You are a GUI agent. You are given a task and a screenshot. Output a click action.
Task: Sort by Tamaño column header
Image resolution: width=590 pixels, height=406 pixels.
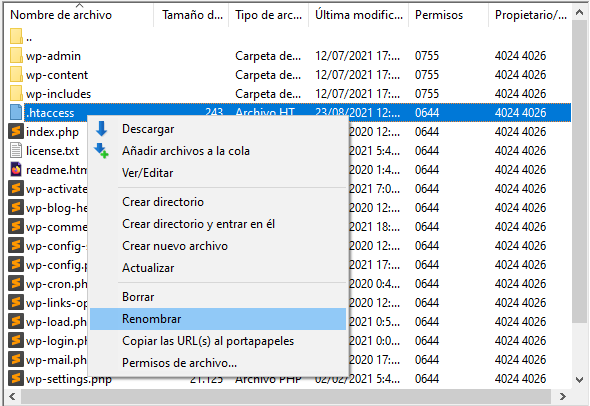click(191, 15)
